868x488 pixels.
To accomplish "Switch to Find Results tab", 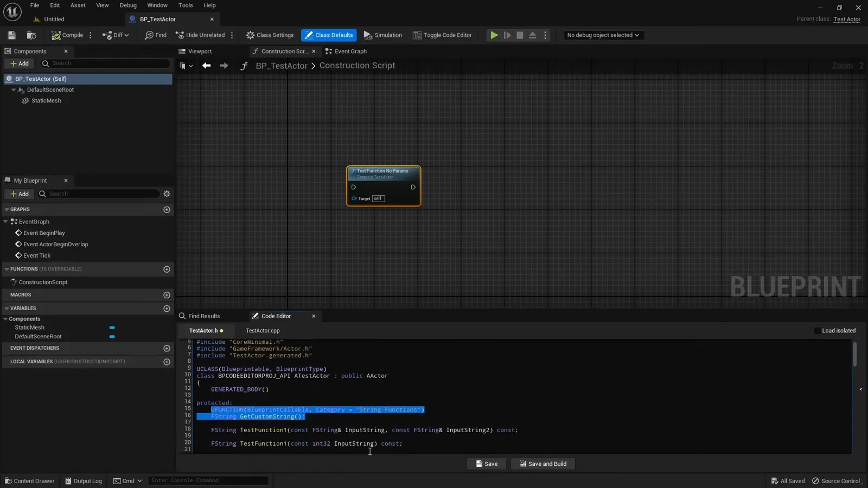I will point(199,316).
